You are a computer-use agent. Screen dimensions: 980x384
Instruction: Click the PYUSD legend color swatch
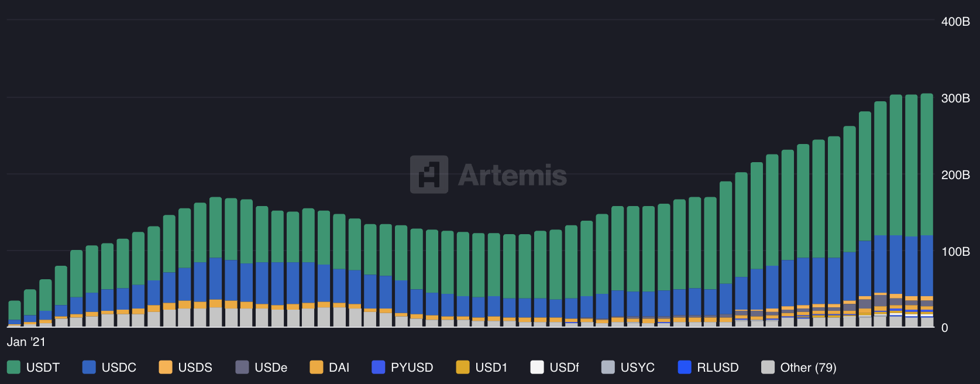coord(379,367)
